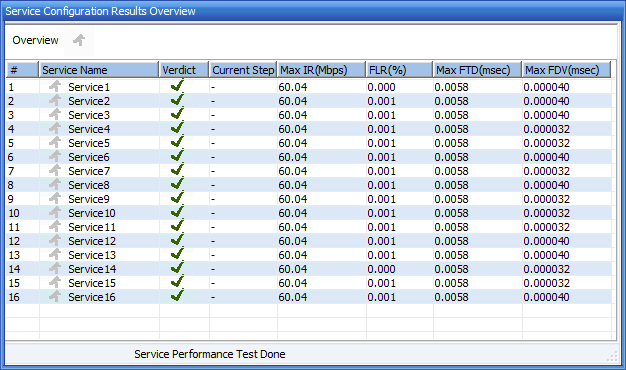Image resolution: width=626 pixels, height=370 pixels.
Task: Click the green verdict checkmark for Service11
Action: [177, 225]
